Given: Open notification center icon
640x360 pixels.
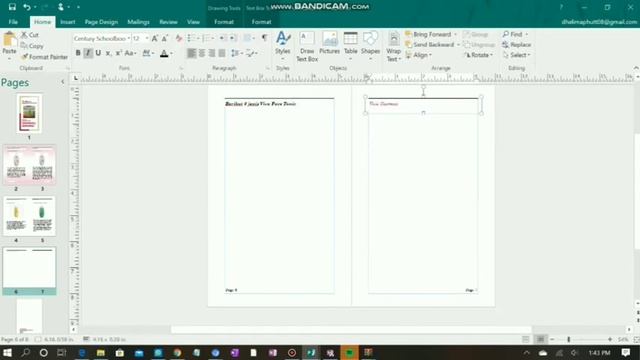Looking at the screenshot, I should [x=625, y=353].
